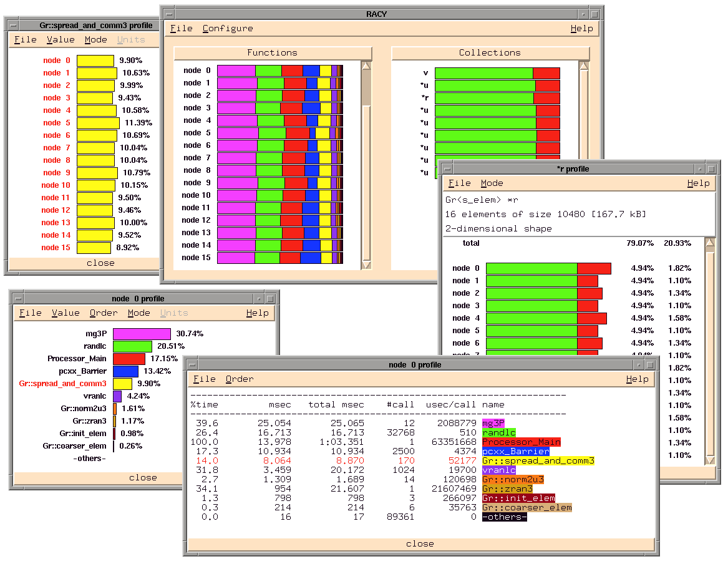This screenshot has height=564, width=728.
Task: Click *r profile scroll up arrow
Action: click(710, 243)
